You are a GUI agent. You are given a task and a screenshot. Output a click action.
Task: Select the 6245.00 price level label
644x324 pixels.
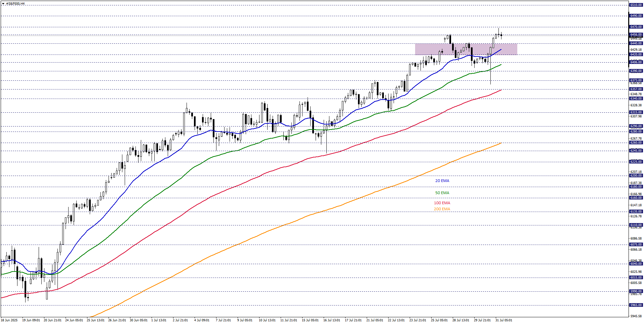(636, 151)
